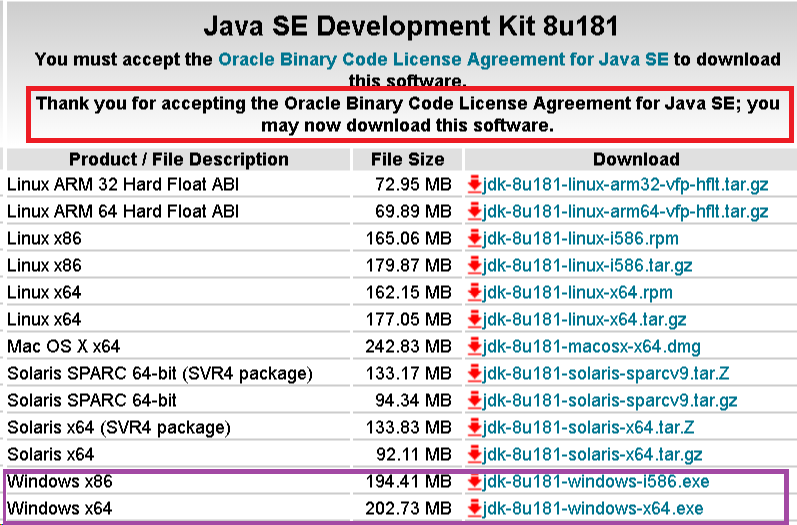This screenshot has height=525, width=797.
Task: Download jdk-8u181-solaris-x64.tar.gz file
Action: click(x=592, y=454)
